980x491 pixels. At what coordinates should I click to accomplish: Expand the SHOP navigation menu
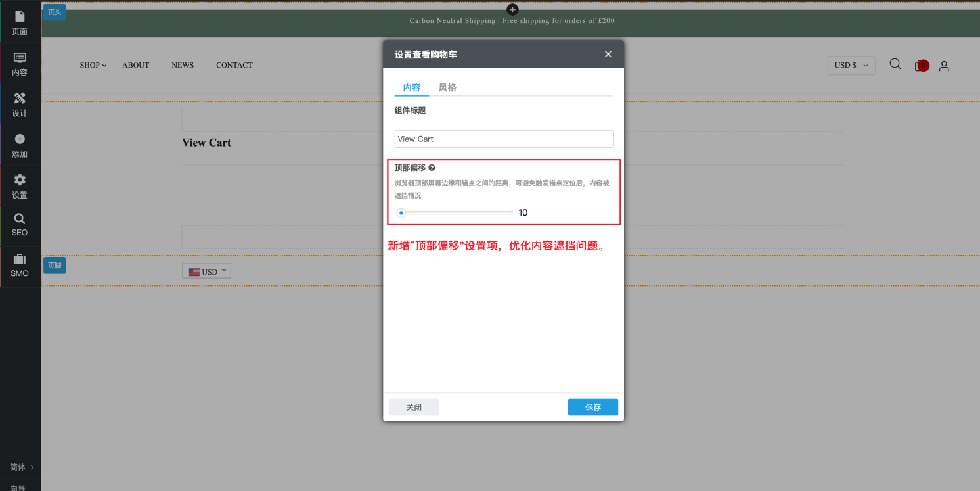93,65
